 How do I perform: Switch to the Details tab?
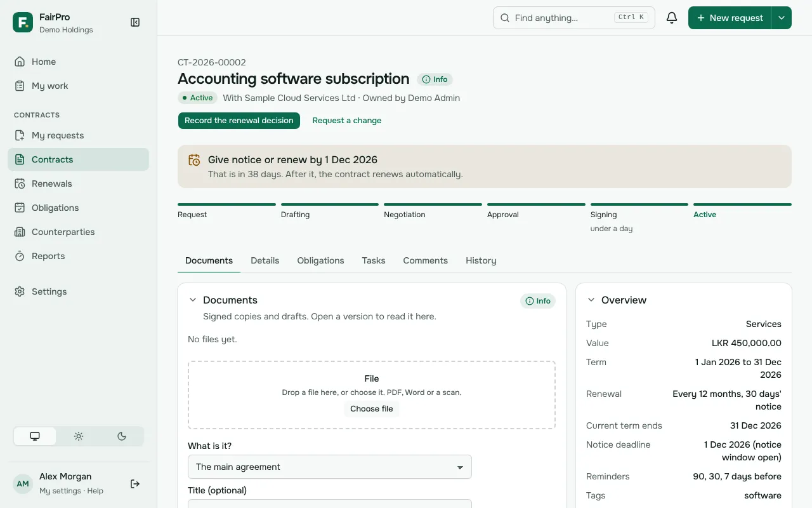coord(265,260)
